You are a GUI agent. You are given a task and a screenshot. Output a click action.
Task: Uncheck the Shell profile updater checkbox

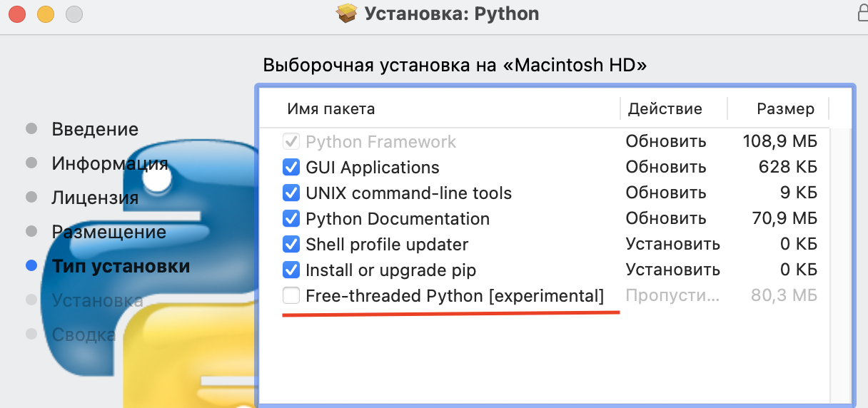point(291,245)
